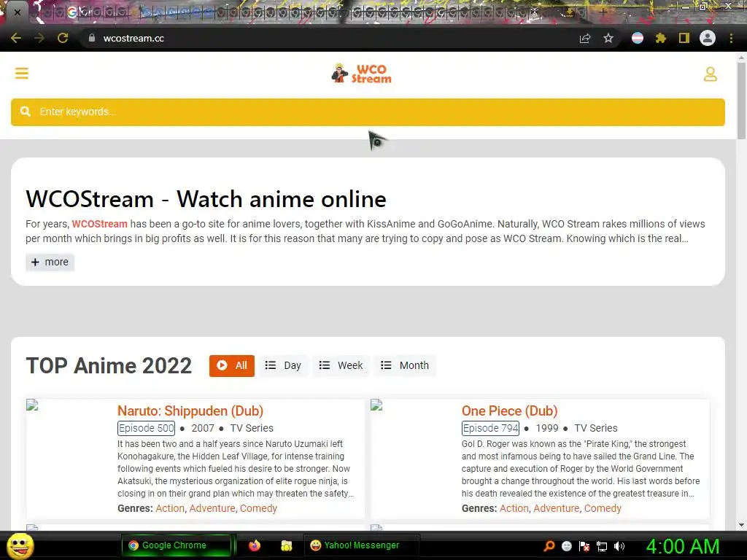Click the browser forward arrow
Screen dimensions: 747x560
[39, 38]
